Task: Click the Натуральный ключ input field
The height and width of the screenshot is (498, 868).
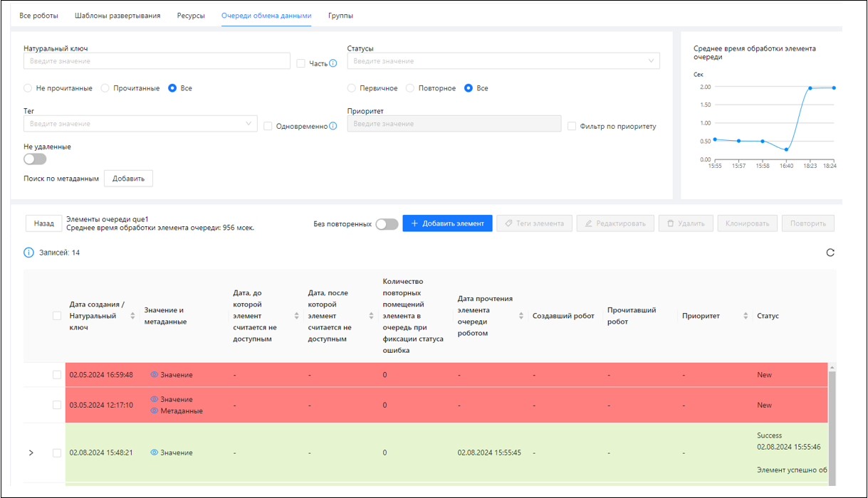Action: click(x=157, y=61)
